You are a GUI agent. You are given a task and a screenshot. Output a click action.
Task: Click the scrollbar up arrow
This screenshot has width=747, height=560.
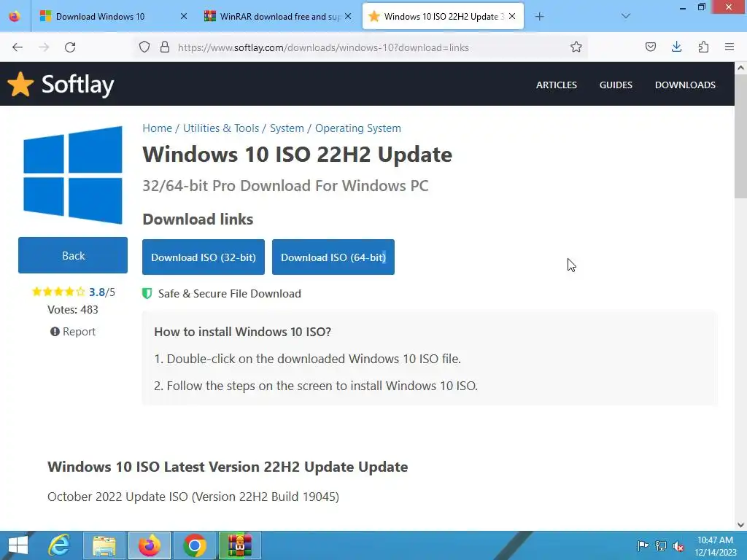click(741, 68)
